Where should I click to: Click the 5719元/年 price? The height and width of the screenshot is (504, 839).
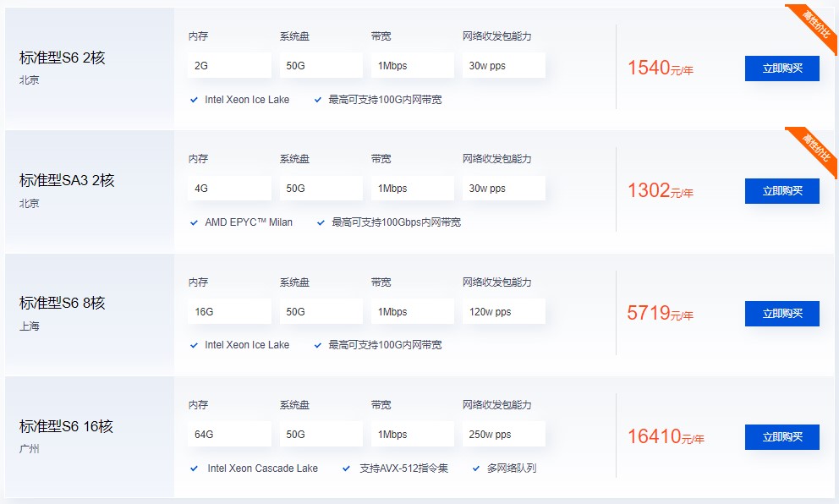[x=661, y=313]
